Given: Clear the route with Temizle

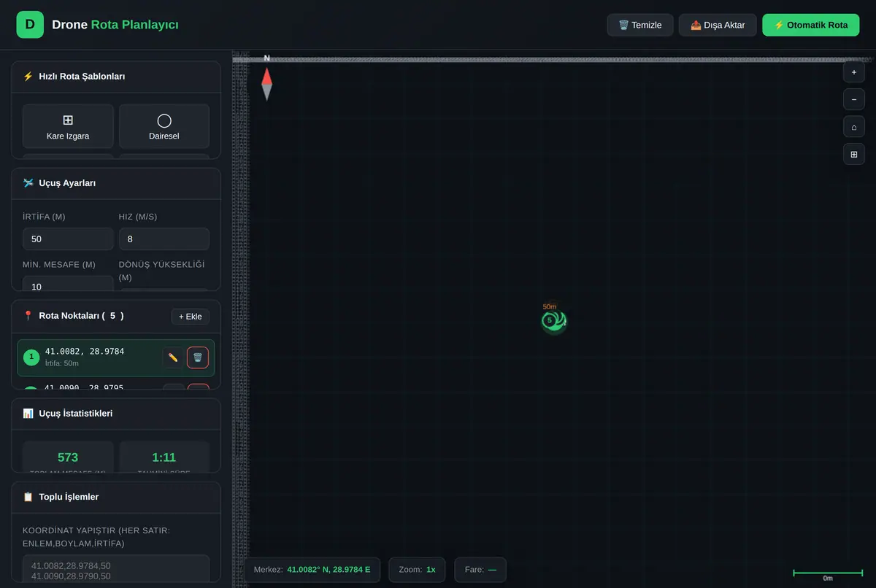Looking at the screenshot, I should (x=640, y=25).
